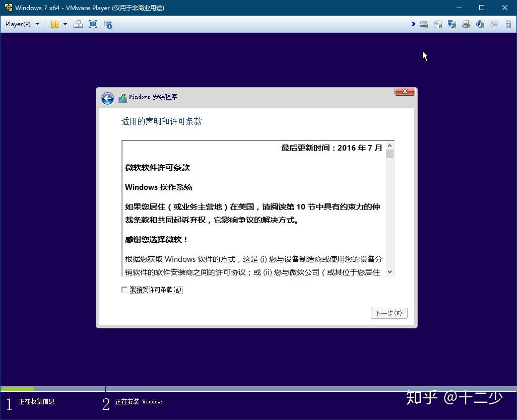Maximize the VMware Player window
Image resolution: width=517 pixels, height=420 pixels.
482,8
